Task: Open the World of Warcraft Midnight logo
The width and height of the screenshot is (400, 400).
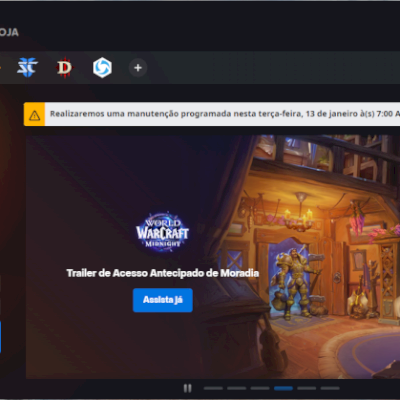Action: coord(162,232)
